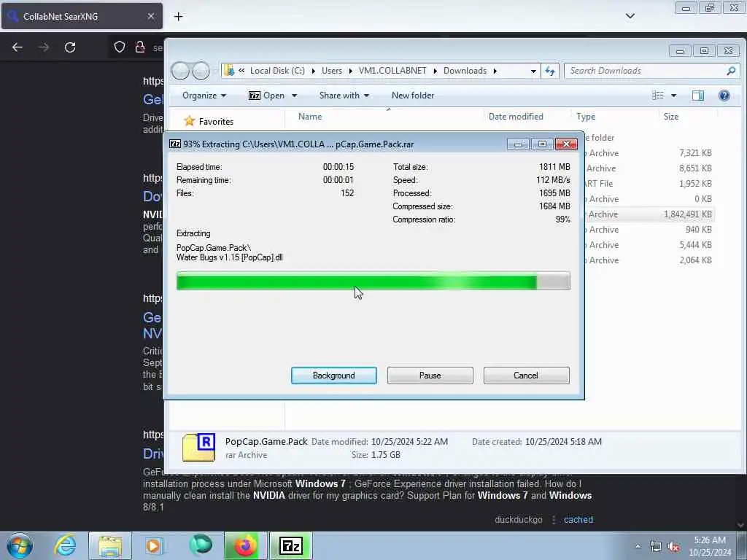Select Users in the address breadcrumb
Viewport: 747px width, 560px height.
pyautogui.click(x=332, y=71)
